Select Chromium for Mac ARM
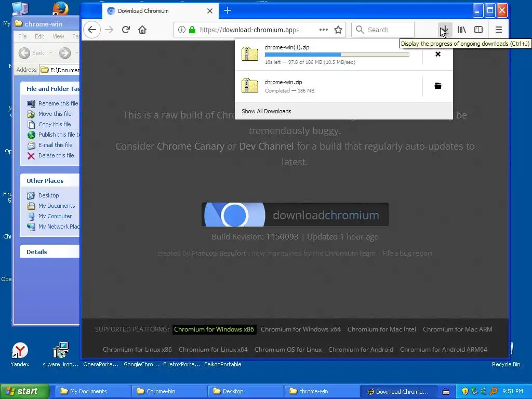This screenshot has width=532, height=399. pos(457,329)
